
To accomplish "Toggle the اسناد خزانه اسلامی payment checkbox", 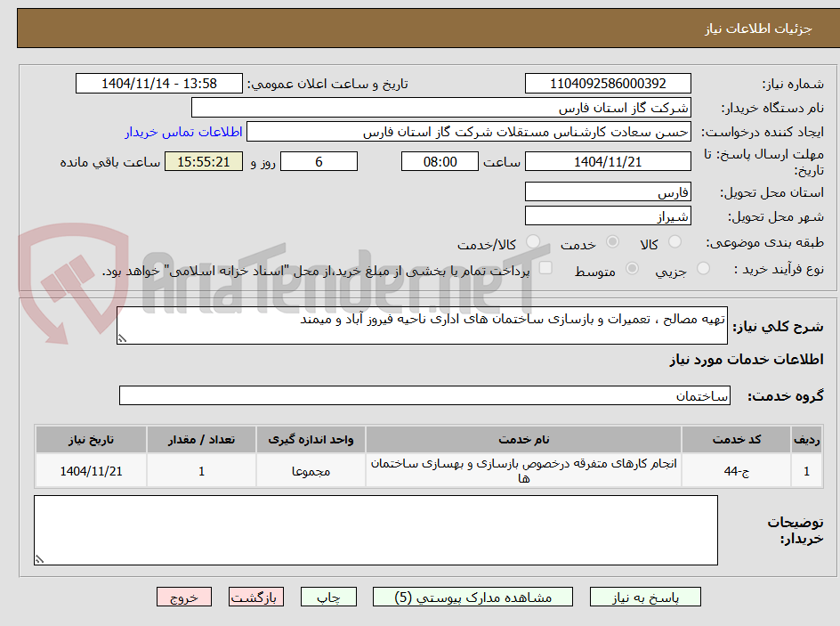I will 545,267.
